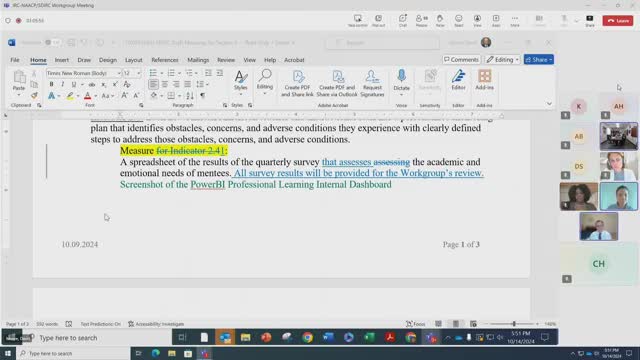Toggle the Show/Hide paragraph marks icon

coord(202,96)
